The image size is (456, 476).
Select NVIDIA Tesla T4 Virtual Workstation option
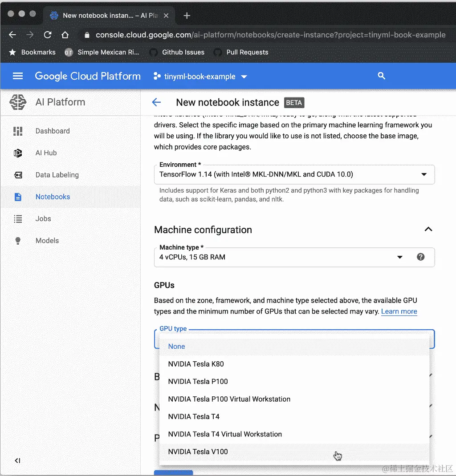tap(294, 435)
